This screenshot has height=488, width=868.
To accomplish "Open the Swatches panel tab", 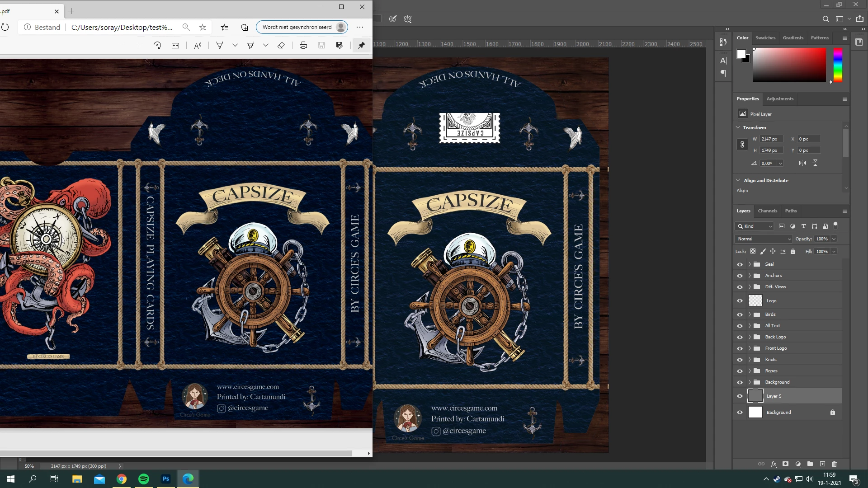I will (x=765, y=38).
